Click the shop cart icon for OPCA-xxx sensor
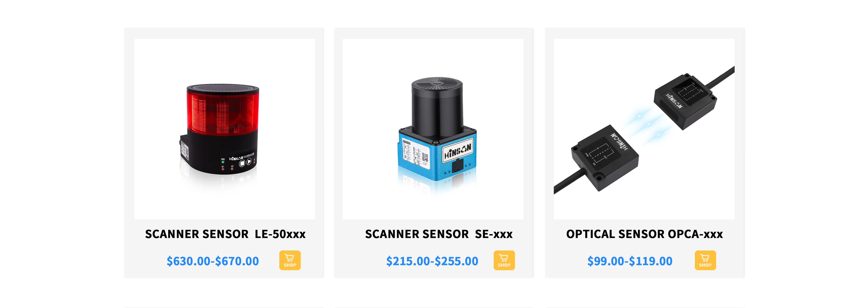Image resolution: width=868 pixels, height=308 pixels. (x=705, y=260)
